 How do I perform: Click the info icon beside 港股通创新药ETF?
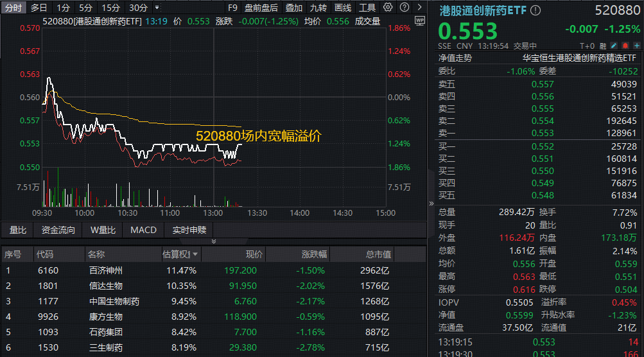tap(535, 11)
